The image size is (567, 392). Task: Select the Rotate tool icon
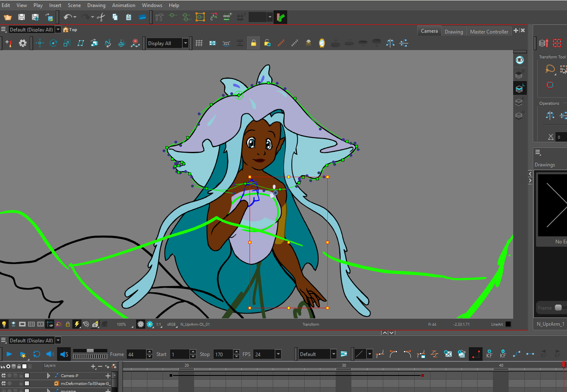point(53,43)
